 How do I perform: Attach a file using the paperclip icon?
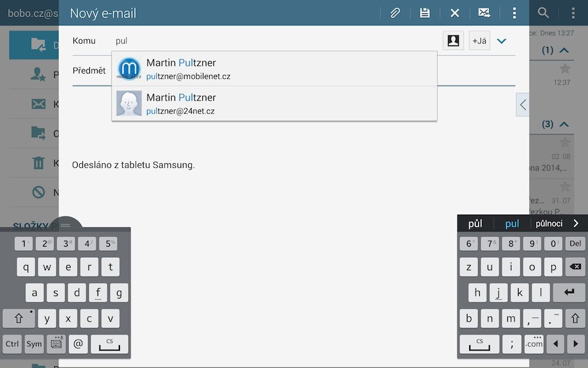[x=395, y=12]
